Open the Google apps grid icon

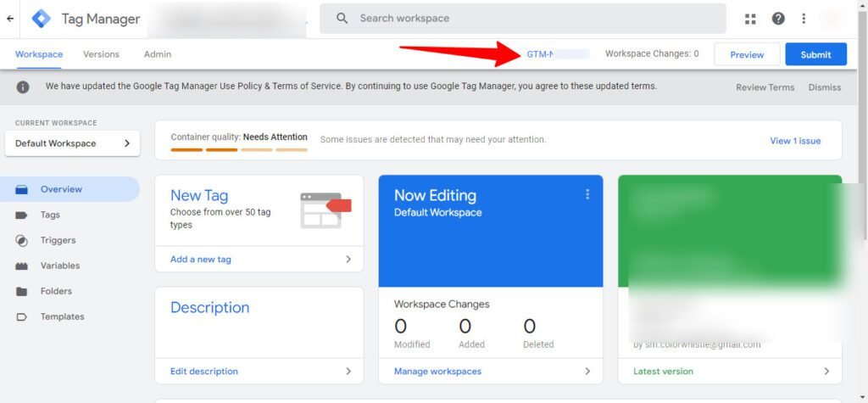point(750,19)
